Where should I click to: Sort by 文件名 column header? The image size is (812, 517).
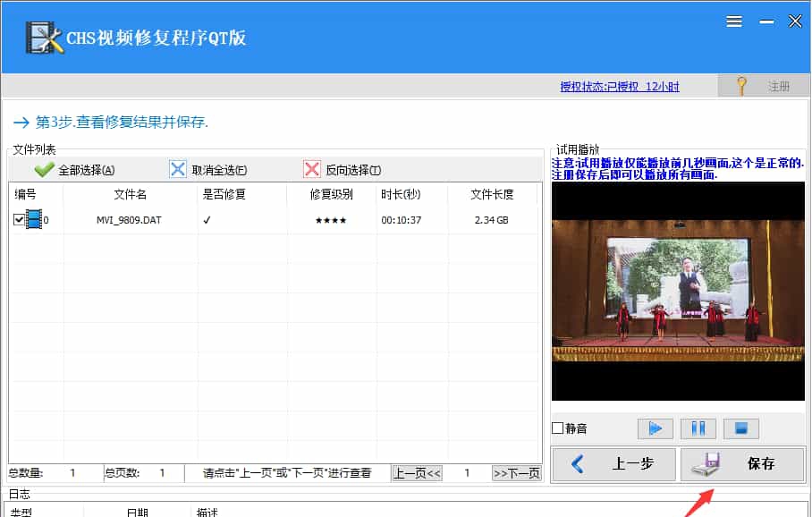point(130,194)
